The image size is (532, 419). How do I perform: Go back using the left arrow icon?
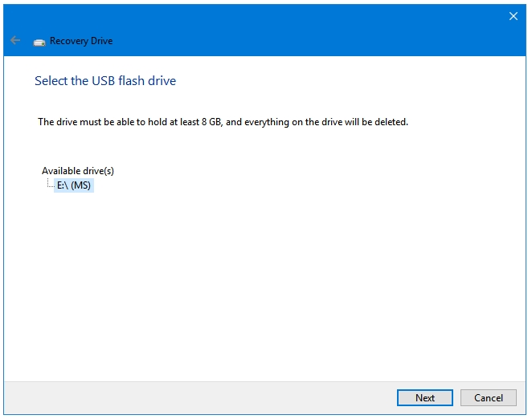(x=15, y=41)
